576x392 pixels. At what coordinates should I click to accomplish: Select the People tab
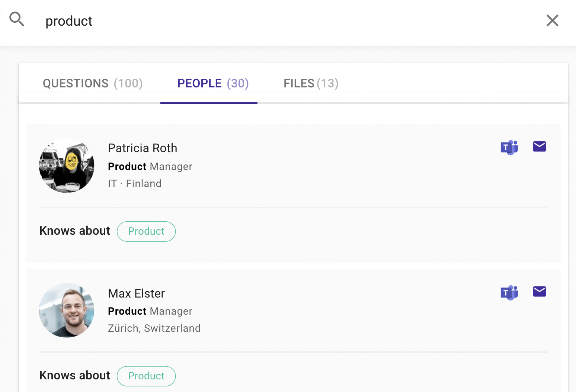[213, 83]
